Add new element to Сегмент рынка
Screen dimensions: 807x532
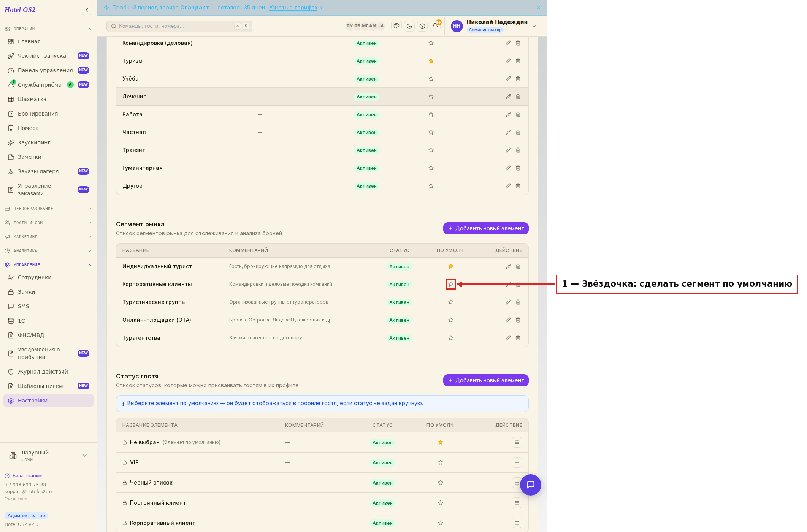tap(486, 228)
